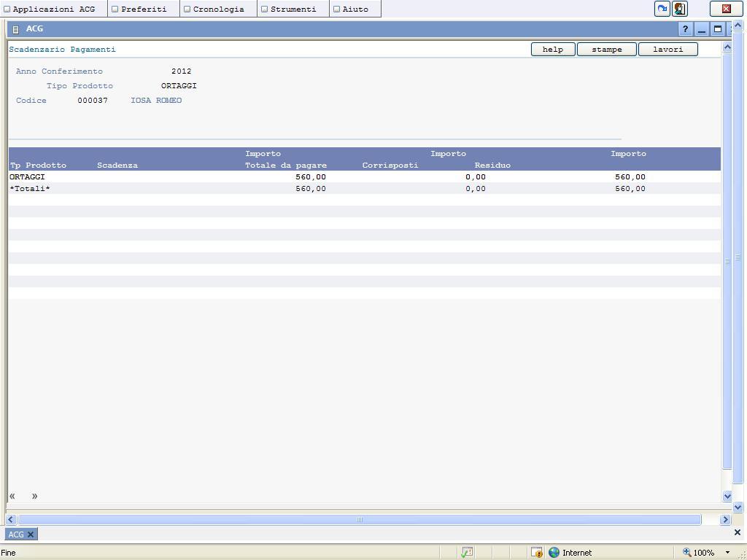Click the Fine status bar text
Screen dimensions: 747x560
pyautogui.click(x=8, y=553)
